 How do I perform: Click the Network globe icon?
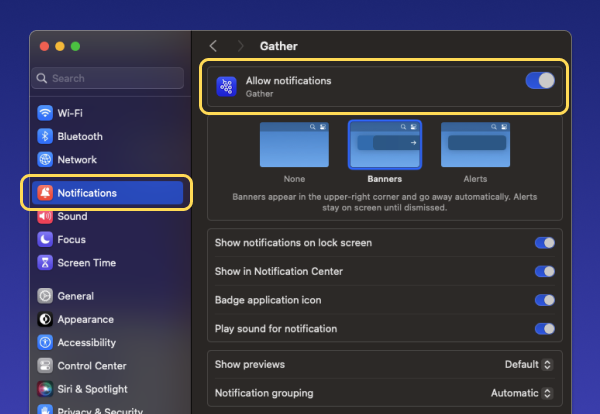click(45, 160)
